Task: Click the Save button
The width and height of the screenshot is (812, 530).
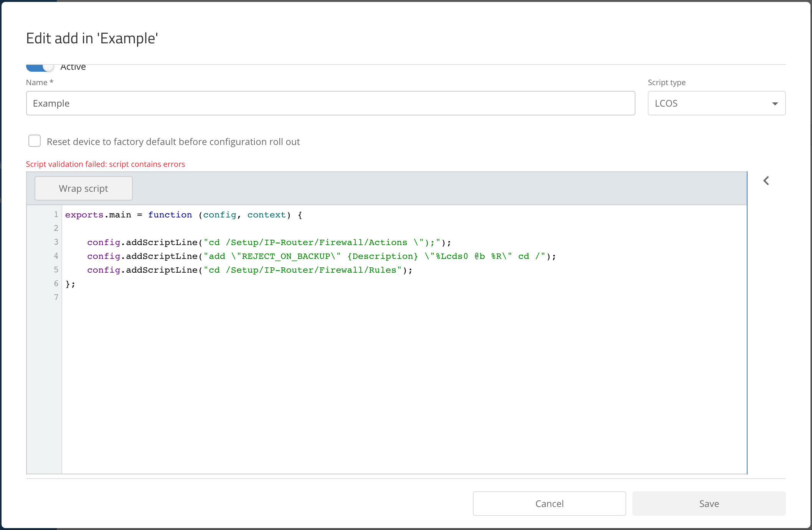Action: click(709, 504)
